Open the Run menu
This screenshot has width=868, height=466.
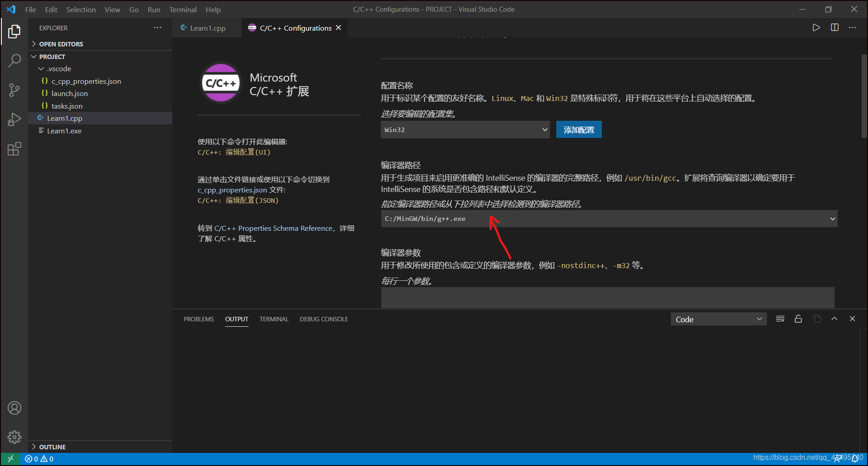click(x=154, y=9)
